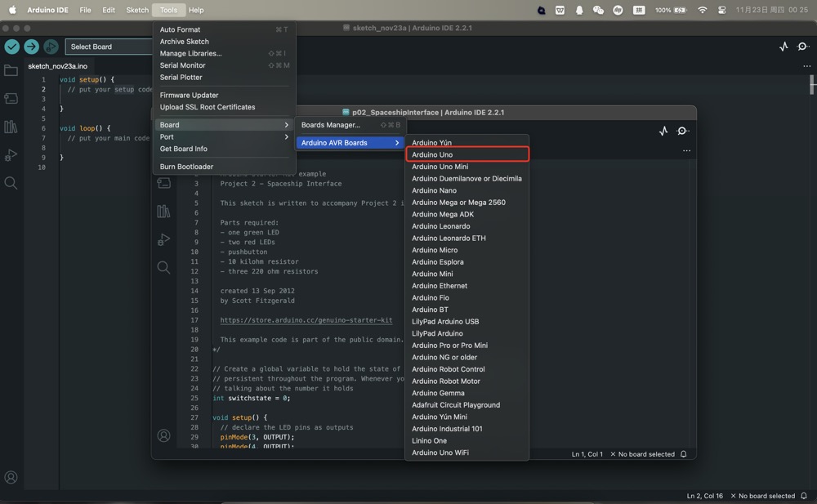The width and height of the screenshot is (817, 504).
Task: Open the sketch_nov23a.ino tab
Action: pyautogui.click(x=57, y=66)
